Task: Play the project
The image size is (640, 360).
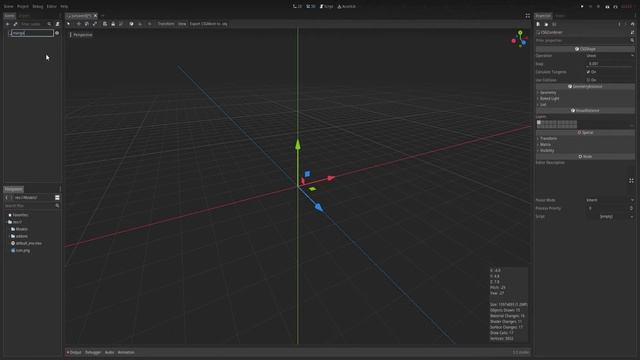Action: [x=582, y=7]
